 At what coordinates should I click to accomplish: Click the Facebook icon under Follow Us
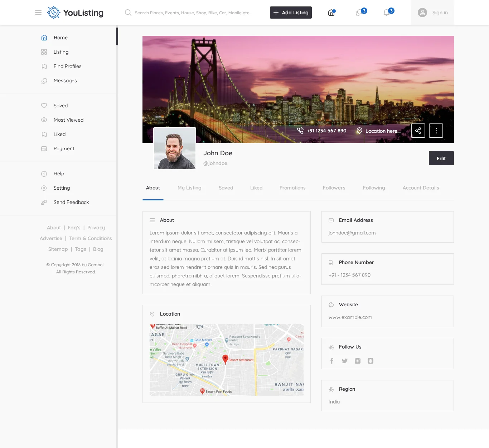[x=332, y=361]
